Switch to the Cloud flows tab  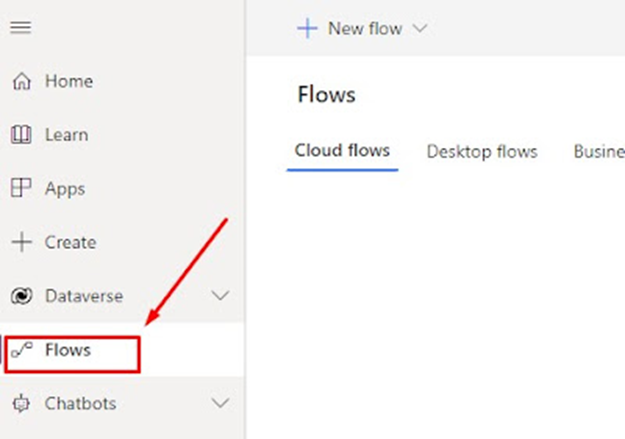[342, 151]
